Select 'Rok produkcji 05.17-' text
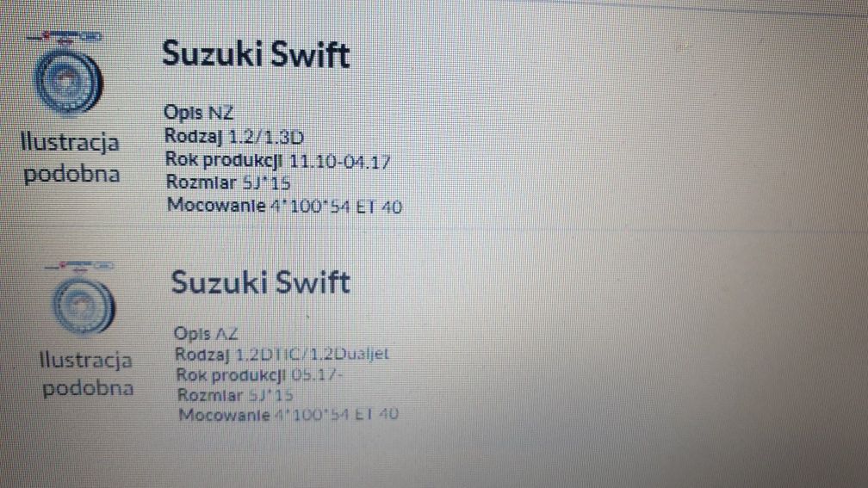The width and height of the screenshot is (868, 488). 259,374
